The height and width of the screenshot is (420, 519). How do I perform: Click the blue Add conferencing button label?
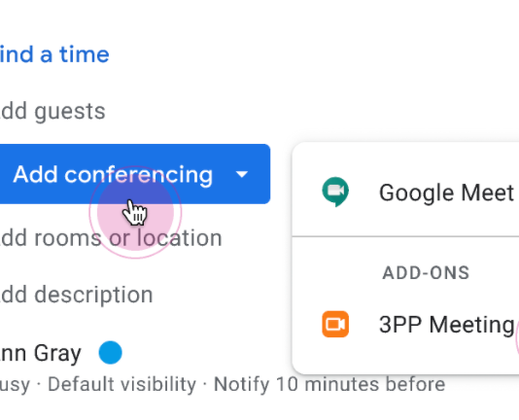[113, 174]
